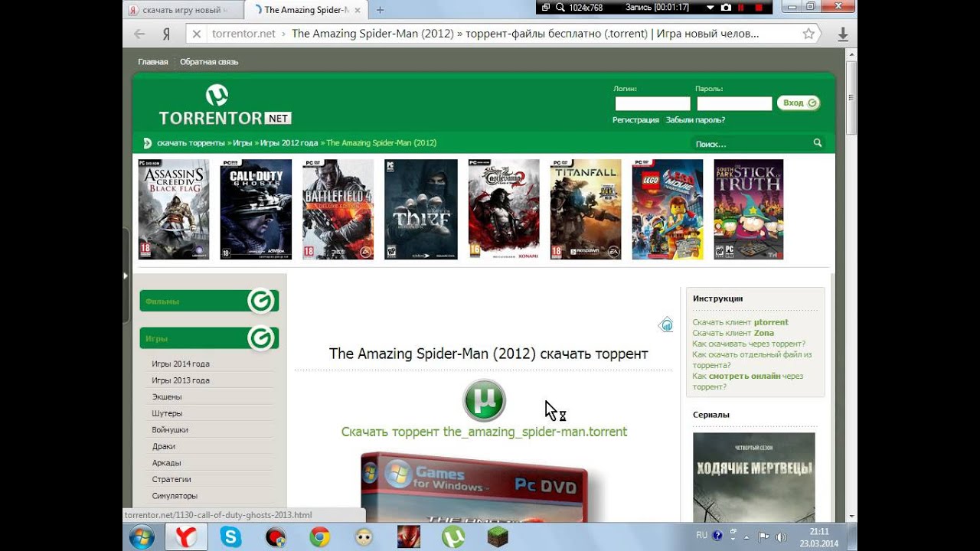Open the Spider-Man game icon in the taskbar

click(x=409, y=537)
